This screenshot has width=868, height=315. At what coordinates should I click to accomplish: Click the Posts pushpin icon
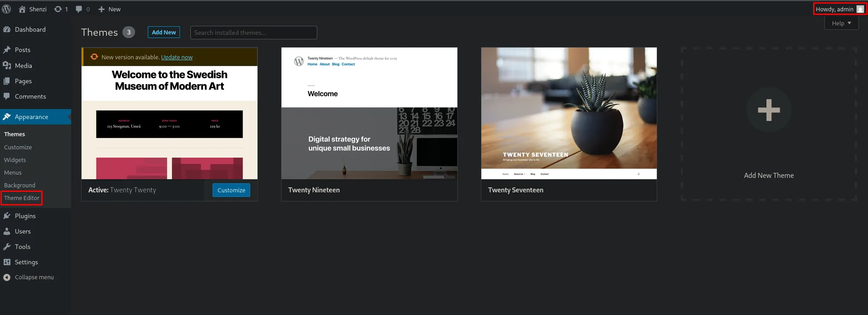pos(7,50)
